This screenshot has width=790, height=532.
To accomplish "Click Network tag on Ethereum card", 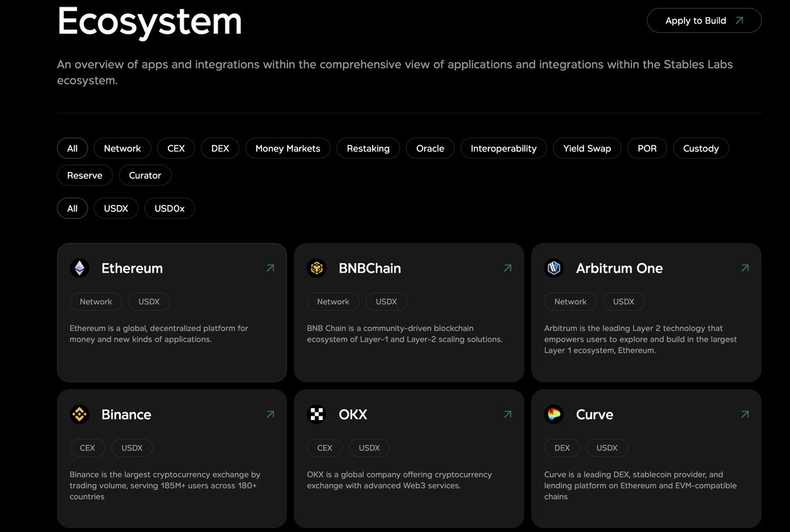I will coord(96,302).
